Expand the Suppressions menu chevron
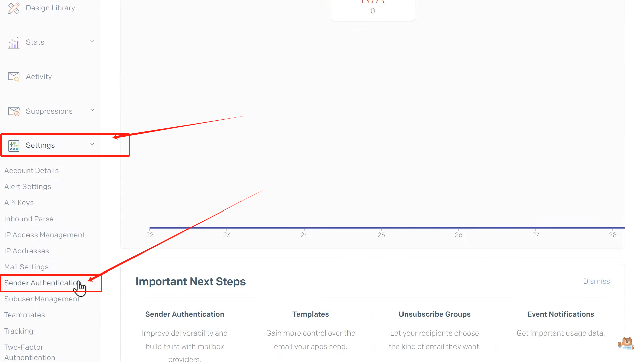Viewport: 644px width, 362px height. tap(92, 110)
